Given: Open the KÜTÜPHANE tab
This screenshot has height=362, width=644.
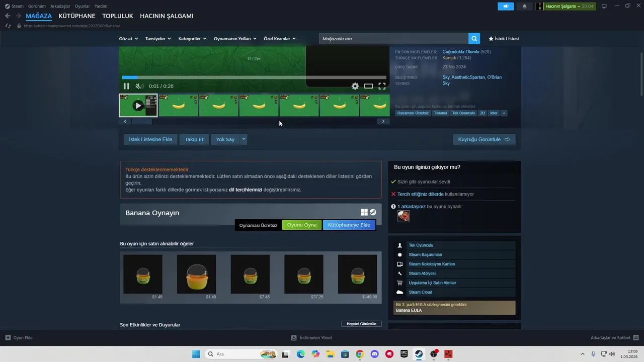Looking at the screenshot, I should tap(77, 16).
